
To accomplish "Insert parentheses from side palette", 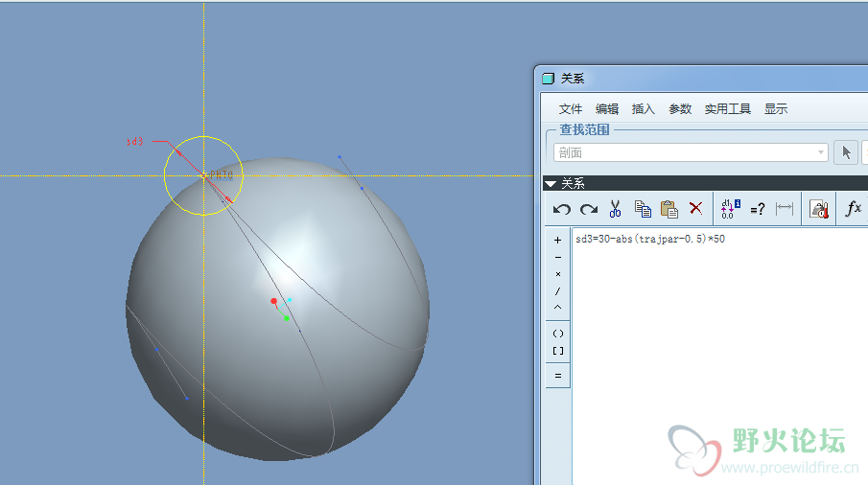I will pyautogui.click(x=558, y=334).
